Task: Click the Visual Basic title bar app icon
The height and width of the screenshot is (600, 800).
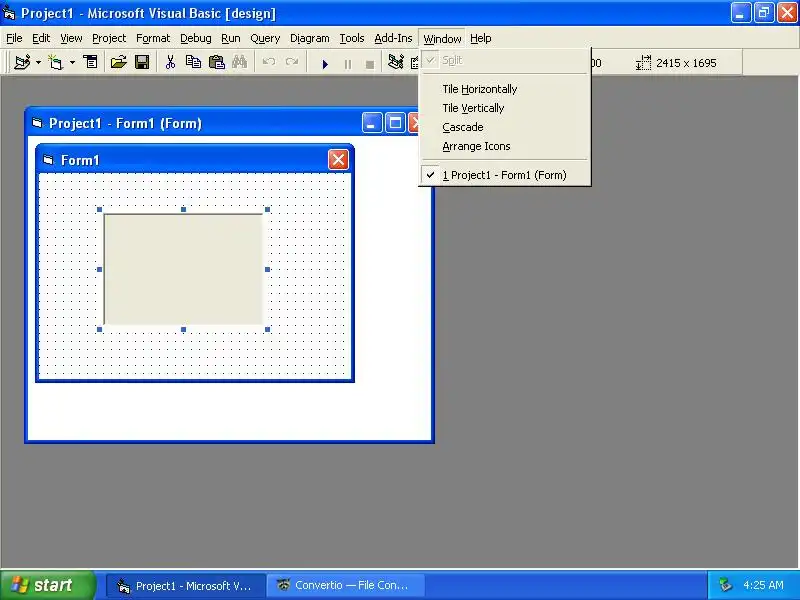Action: click(x=9, y=13)
